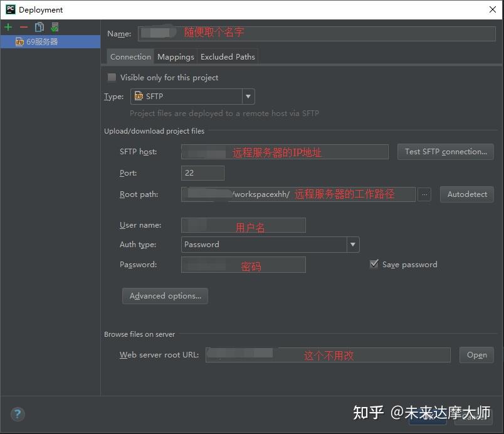The height and width of the screenshot is (434, 504).
Task: Open the Excluded Paths tab
Action: [228, 56]
